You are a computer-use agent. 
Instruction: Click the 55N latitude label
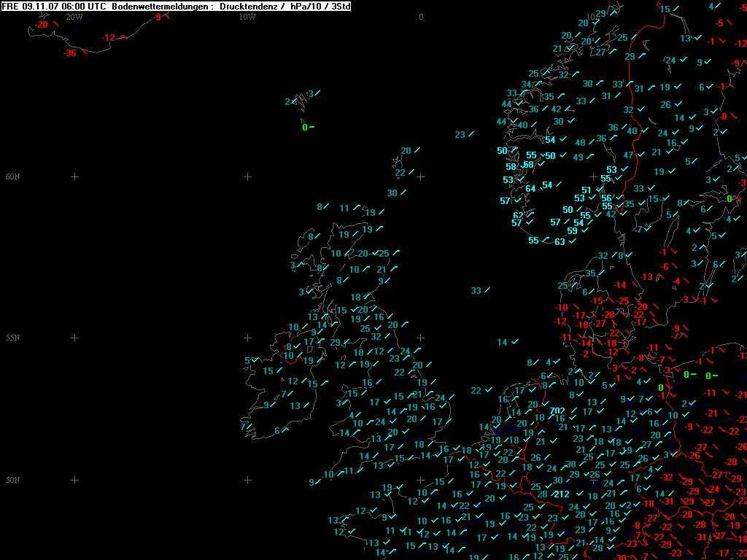pos(12,338)
